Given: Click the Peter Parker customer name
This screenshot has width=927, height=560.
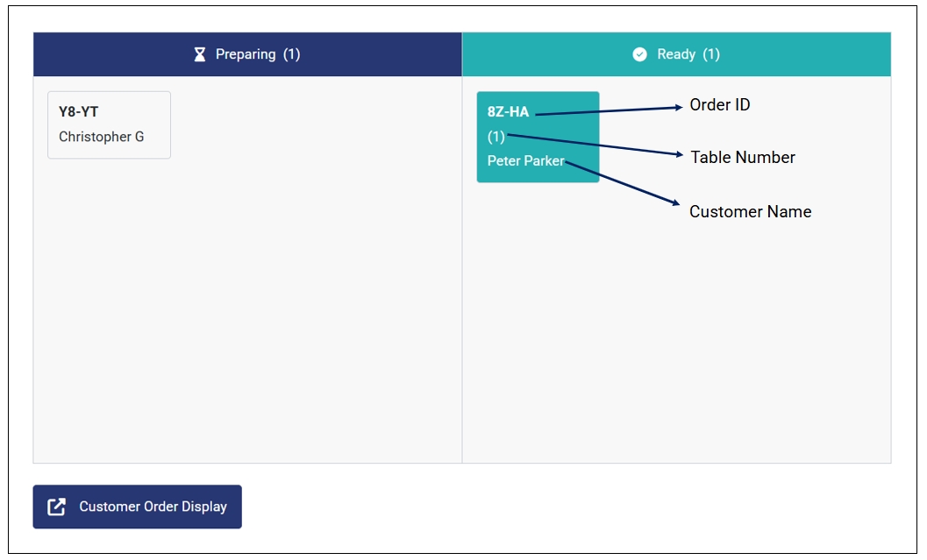Looking at the screenshot, I should 525,161.
